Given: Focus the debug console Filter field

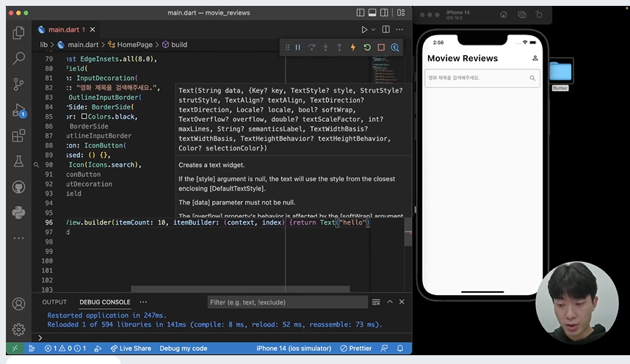Looking at the screenshot, I should [x=288, y=302].
